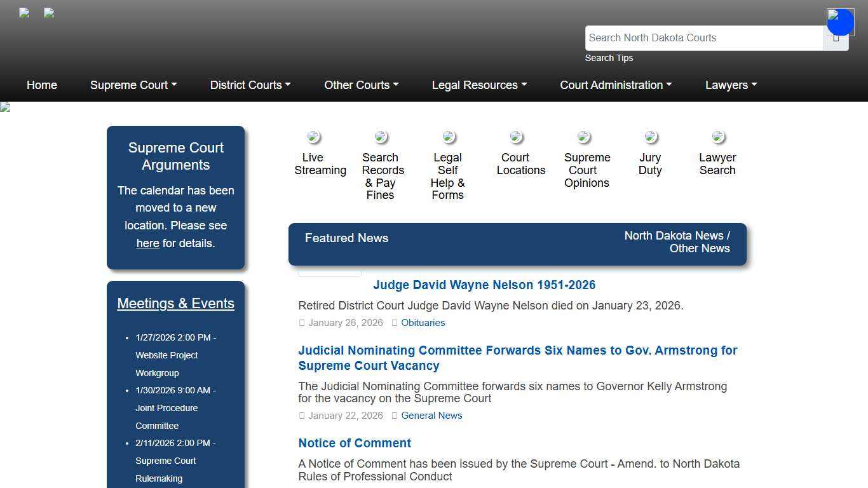The width and height of the screenshot is (868, 488).
Task: Click the 'here' link for calendar details
Action: (x=147, y=243)
